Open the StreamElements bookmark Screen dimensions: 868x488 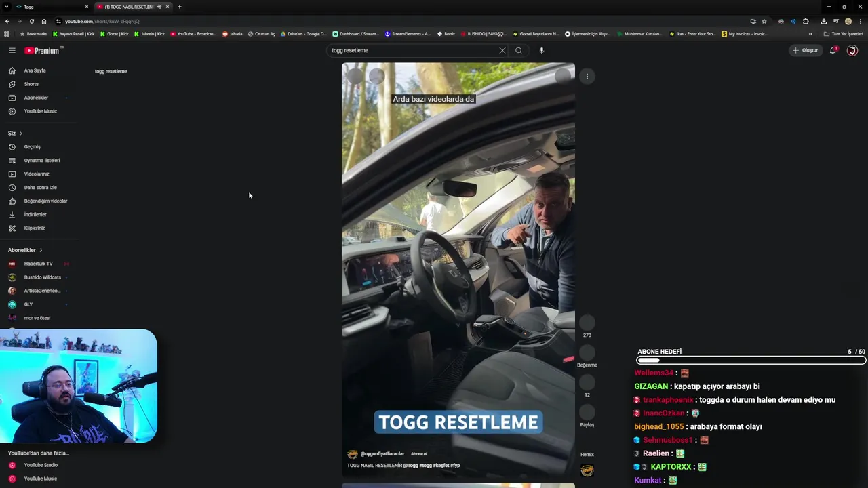tap(408, 34)
